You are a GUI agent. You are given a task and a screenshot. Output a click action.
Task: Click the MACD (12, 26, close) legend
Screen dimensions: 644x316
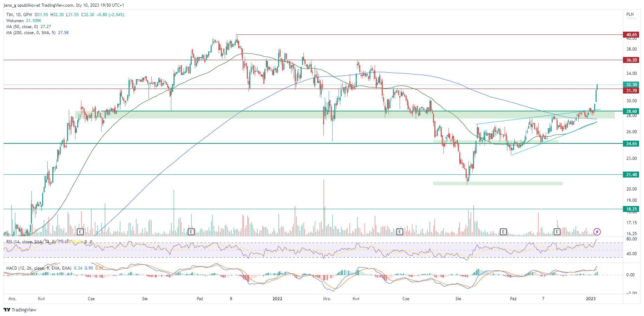tap(39, 268)
